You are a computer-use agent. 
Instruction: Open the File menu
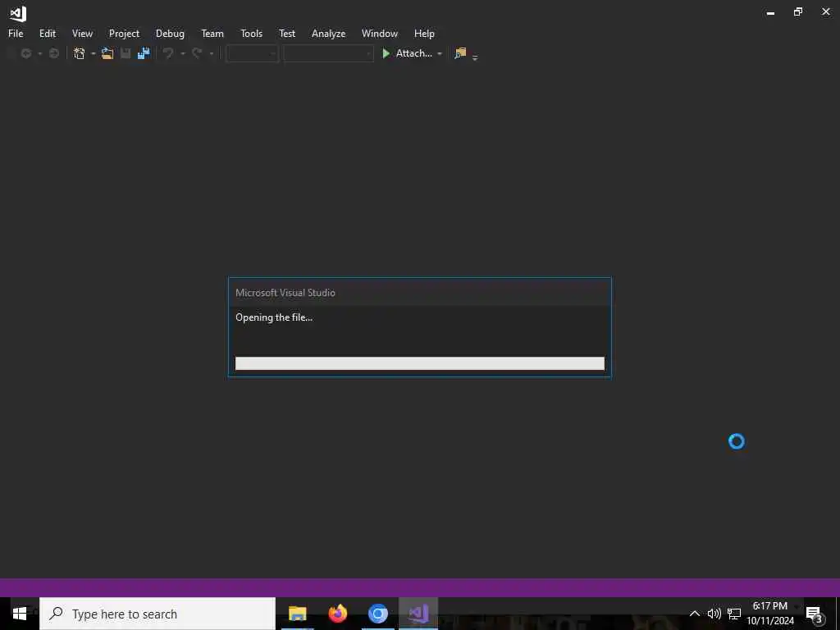coord(16,33)
